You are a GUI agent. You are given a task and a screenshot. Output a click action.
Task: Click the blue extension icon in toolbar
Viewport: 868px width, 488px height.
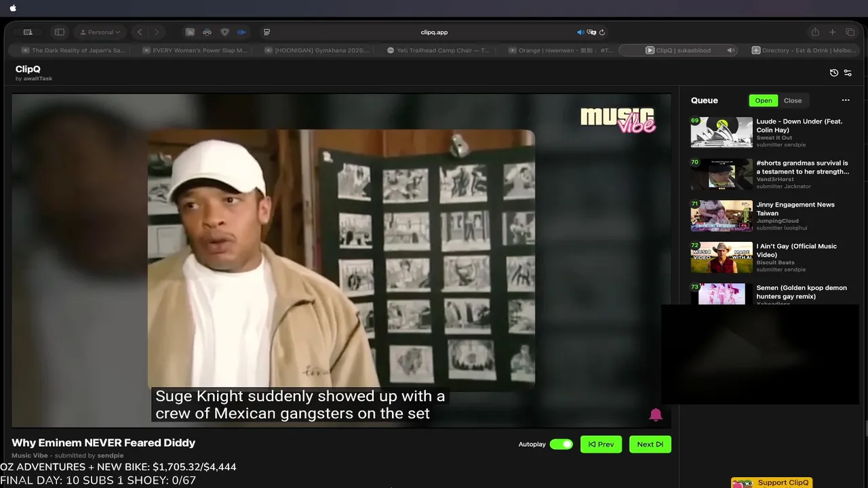click(x=241, y=32)
